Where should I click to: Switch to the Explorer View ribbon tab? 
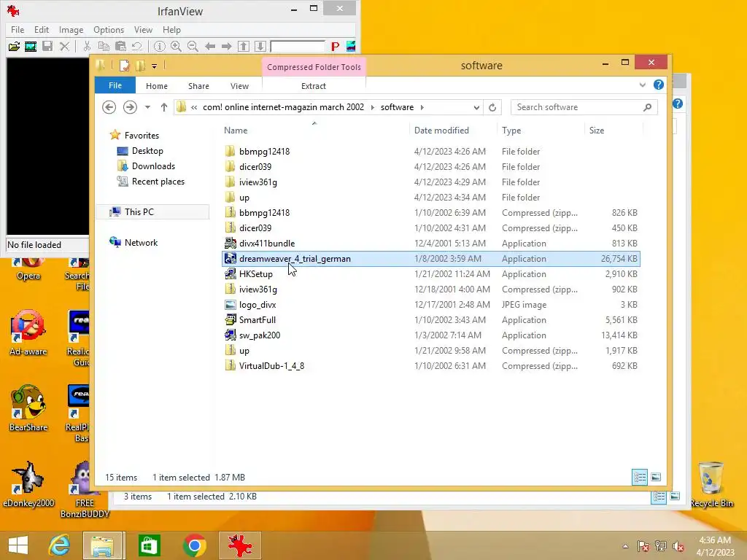tap(239, 86)
